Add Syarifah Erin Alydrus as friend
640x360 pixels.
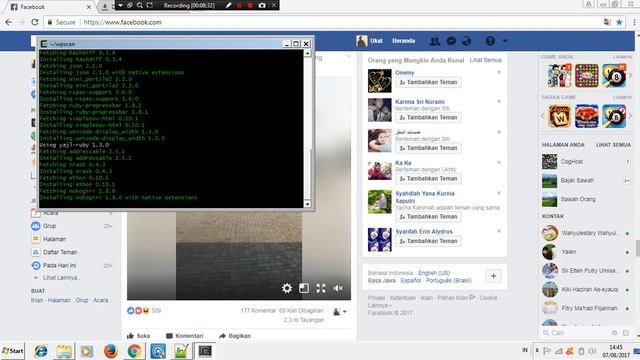428,241
